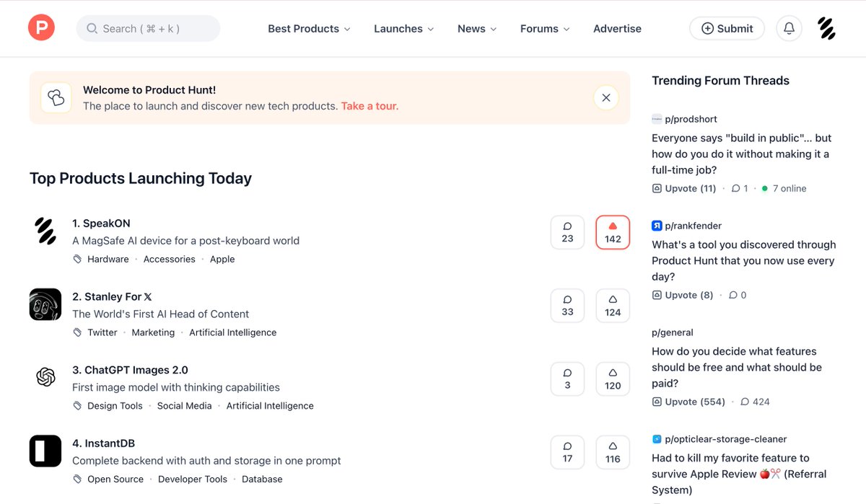Select the Social Media topic tag
Image resolution: width=866 pixels, height=504 pixels.
click(x=185, y=406)
